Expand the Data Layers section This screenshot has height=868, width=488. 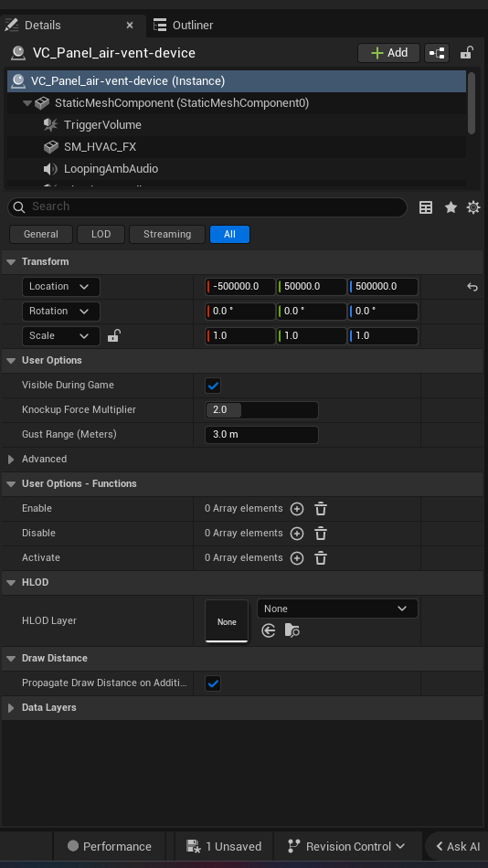[11, 708]
